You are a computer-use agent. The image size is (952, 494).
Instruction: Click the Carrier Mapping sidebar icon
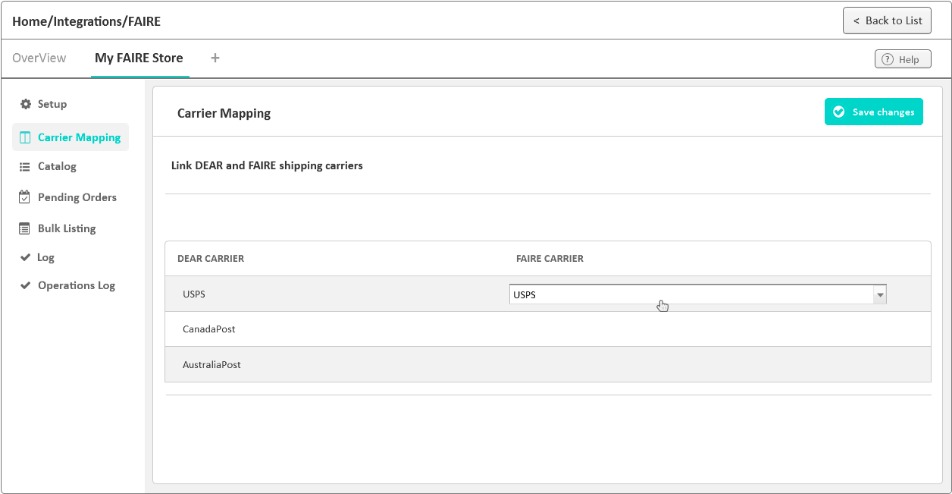(26, 137)
